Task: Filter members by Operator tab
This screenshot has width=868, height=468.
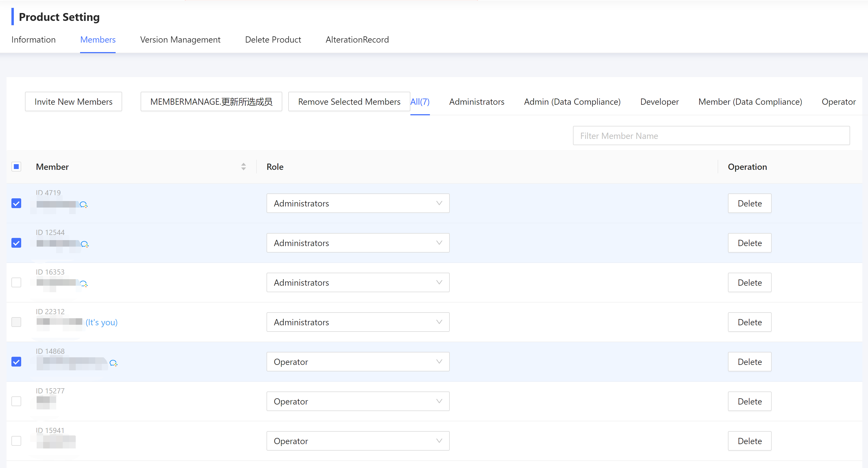Action: [x=839, y=102]
